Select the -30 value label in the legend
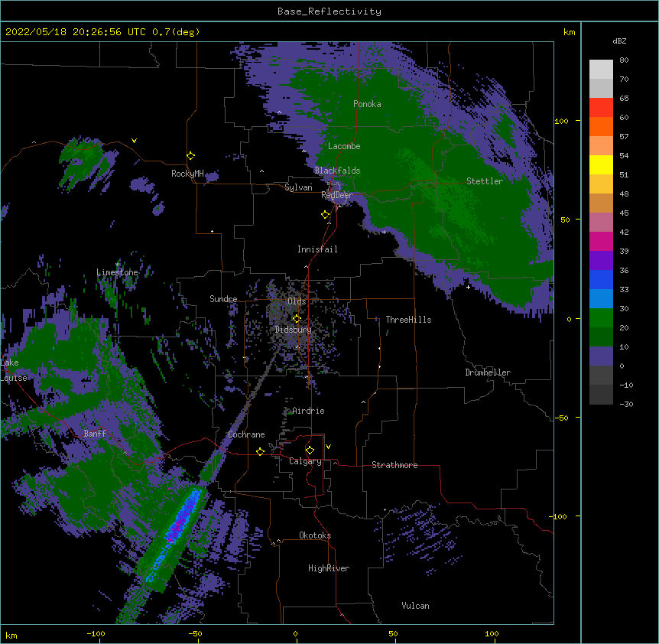659x644 pixels. pos(626,404)
